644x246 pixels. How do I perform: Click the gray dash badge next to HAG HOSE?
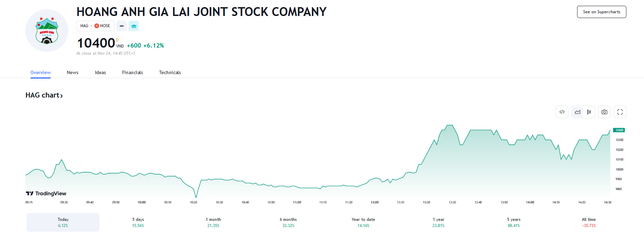click(122, 26)
